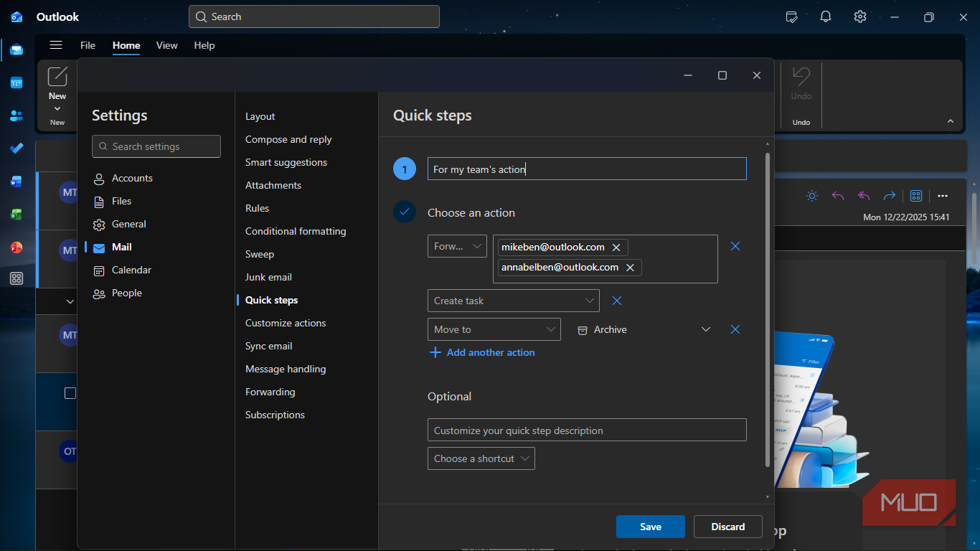Toggle the hamburger navigation pane icon
The image size is (980, 551).
(56, 45)
